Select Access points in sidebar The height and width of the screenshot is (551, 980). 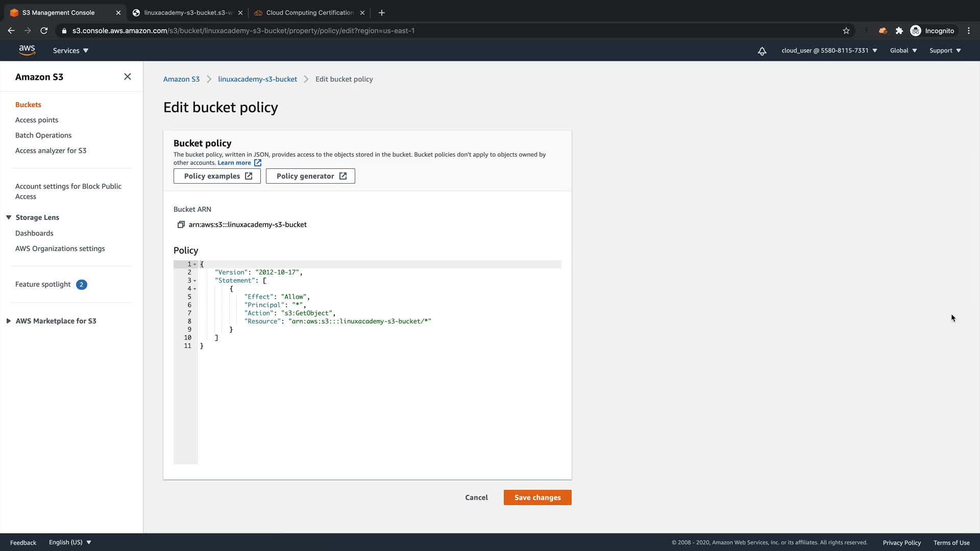pos(37,120)
